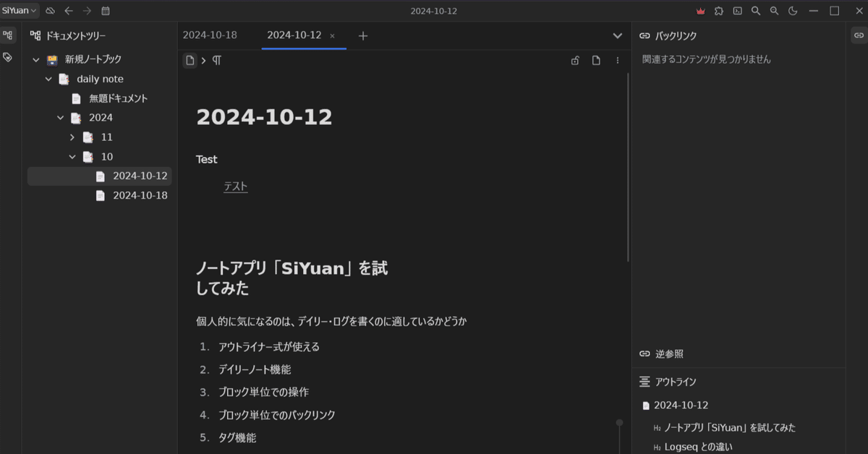The height and width of the screenshot is (454, 868).
Task: Click the red crown membership icon
Action: [700, 11]
